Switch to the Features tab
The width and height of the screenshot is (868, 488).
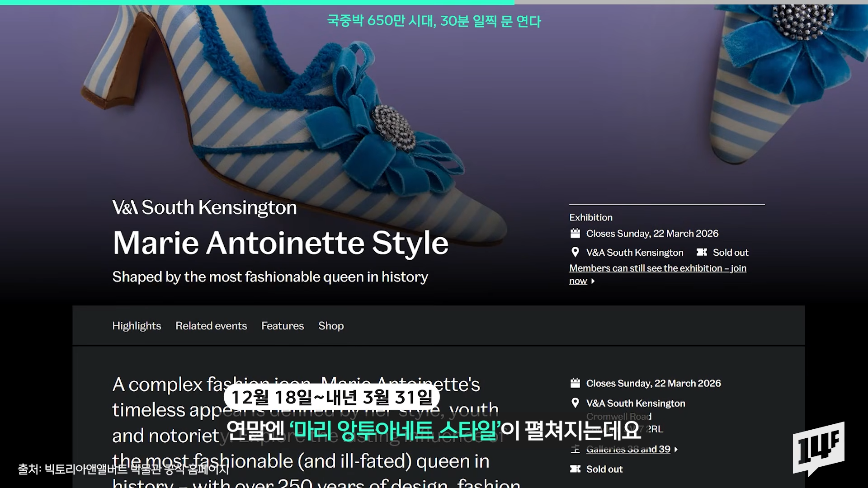point(283,326)
